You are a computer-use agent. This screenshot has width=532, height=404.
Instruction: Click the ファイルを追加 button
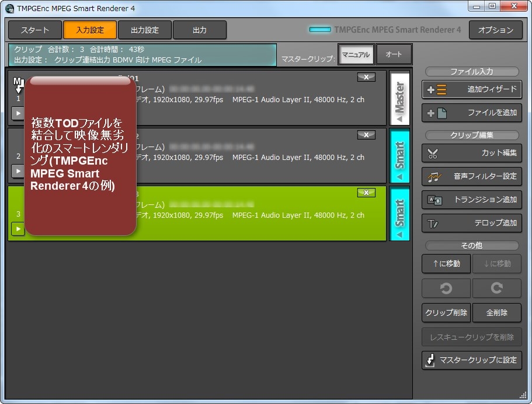tap(472, 113)
